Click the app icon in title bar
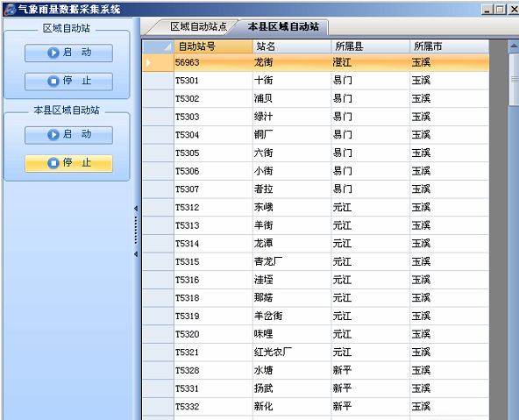The image size is (519, 420). [10, 10]
